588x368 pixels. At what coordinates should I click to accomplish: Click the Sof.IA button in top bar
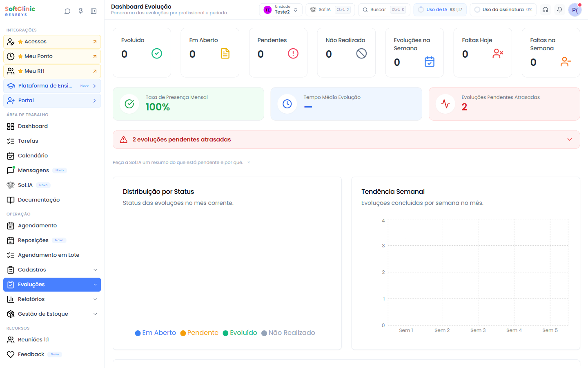pos(330,10)
